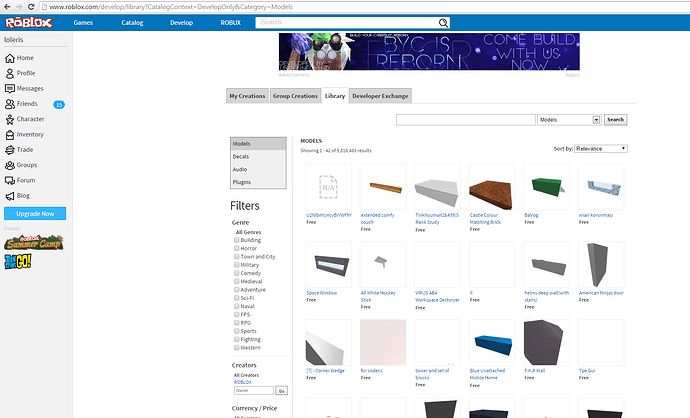Click the library Search button
The width and height of the screenshot is (690, 418).
(615, 120)
